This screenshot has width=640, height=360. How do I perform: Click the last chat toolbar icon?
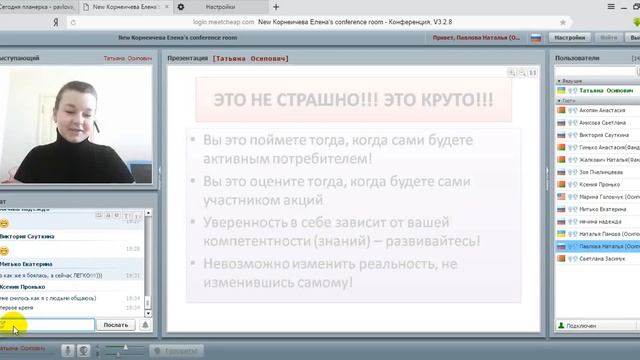(137, 216)
